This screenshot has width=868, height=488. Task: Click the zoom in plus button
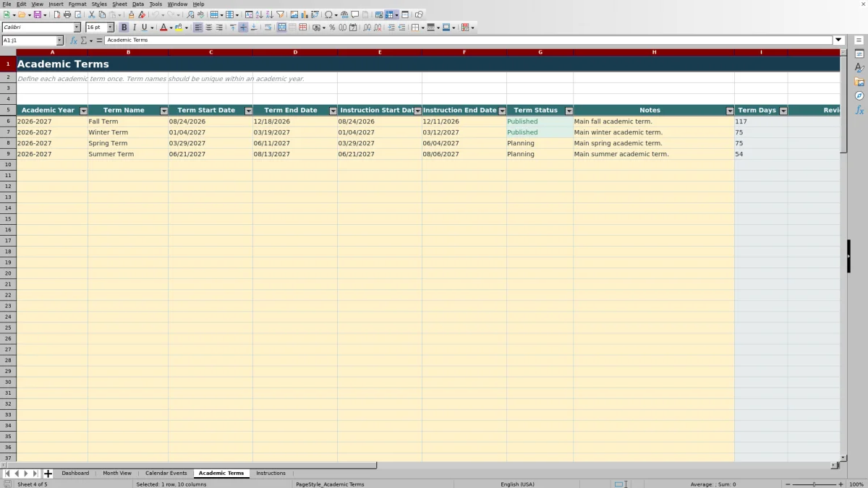[841, 484]
